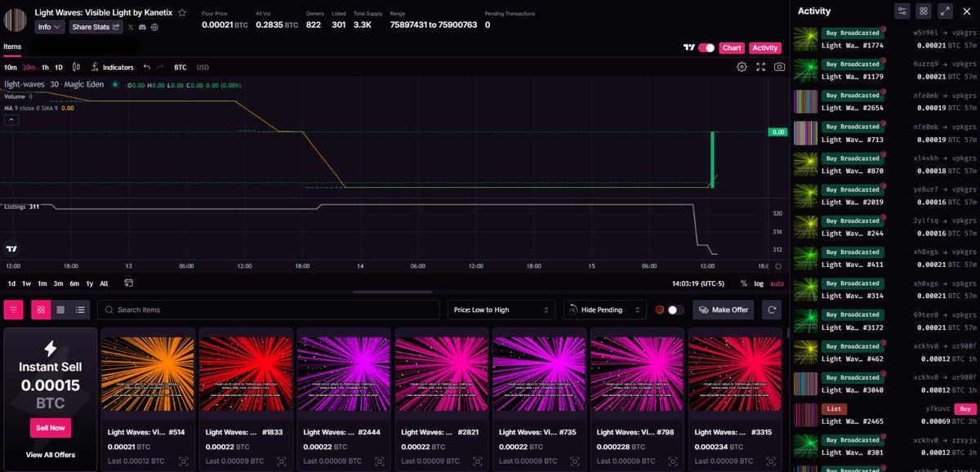This screenshot has width=980, height=472.
Task: Open the candlestick chart style icon
Action: [x=77, y=67]
